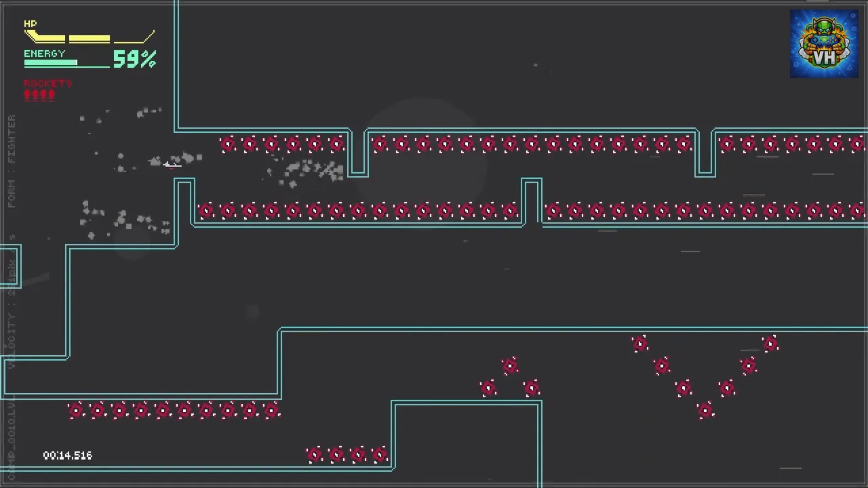The image size is (868, 488).
Task: Click the FORM : FIGHTER vertical text
Action: coord(12,161)
